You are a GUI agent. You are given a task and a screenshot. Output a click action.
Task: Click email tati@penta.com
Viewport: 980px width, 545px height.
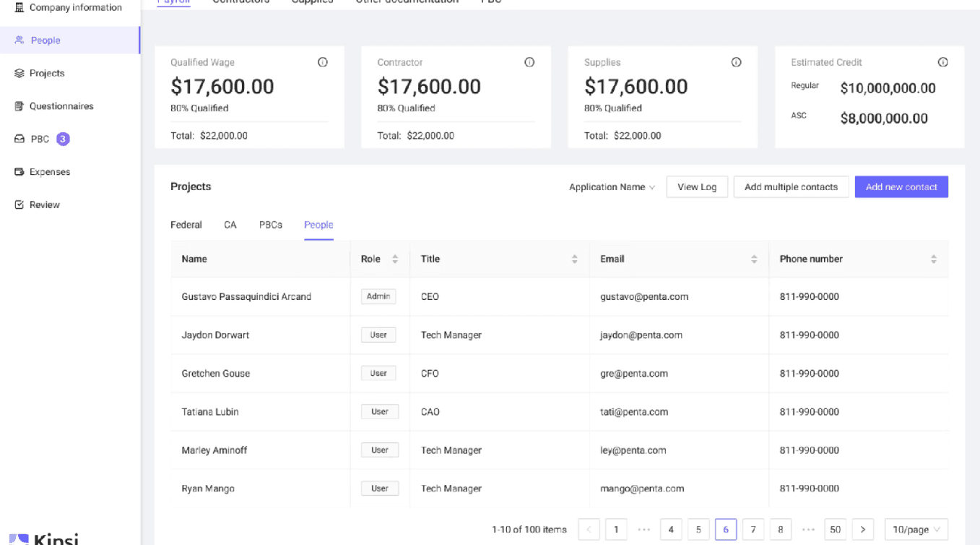point(634,412)
